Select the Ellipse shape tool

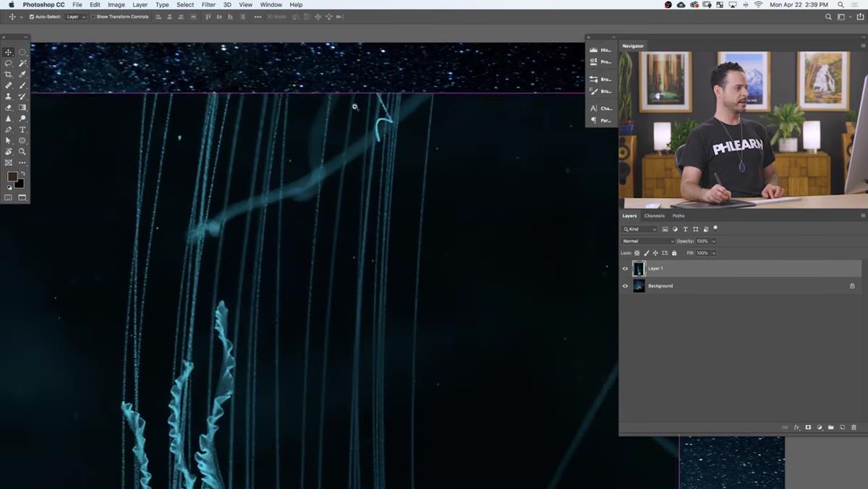click(x=22, y=140)
